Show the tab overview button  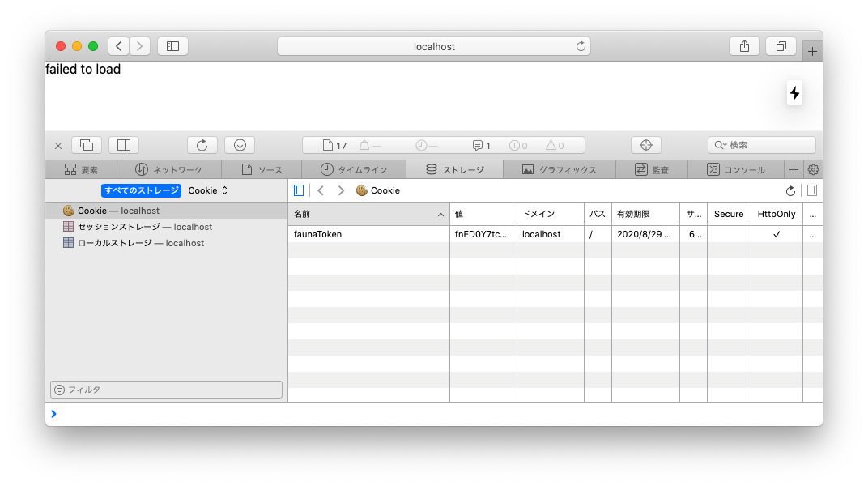(x=781, y=46)
